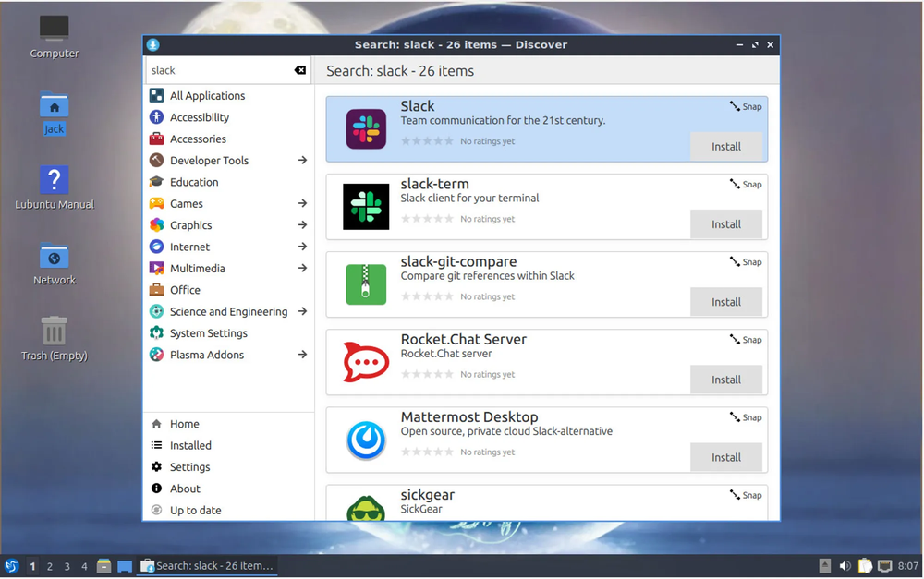The width and height of the screenshot is (924, 579).
Task: Click the Accessibility category icon
Action: (156, 117)
